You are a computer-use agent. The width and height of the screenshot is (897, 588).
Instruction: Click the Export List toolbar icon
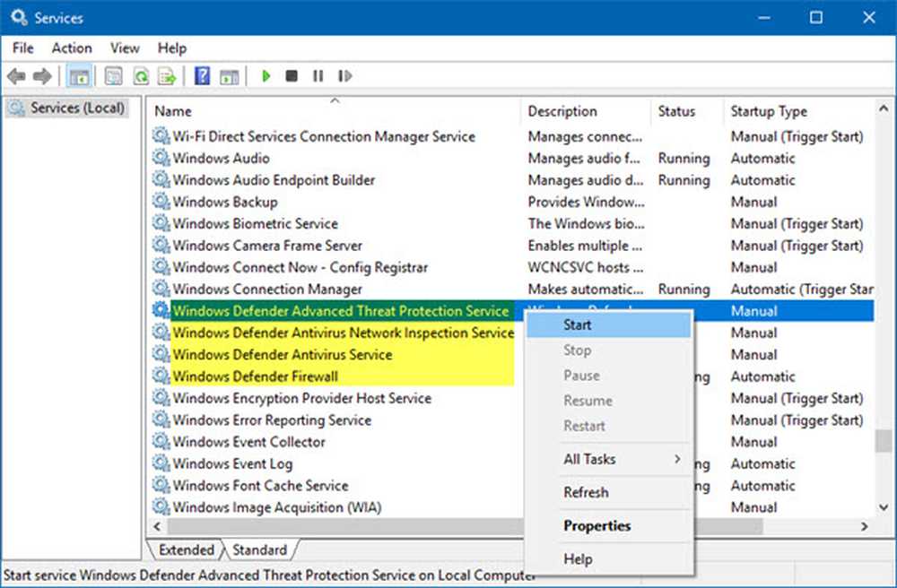tap(167, 76)
